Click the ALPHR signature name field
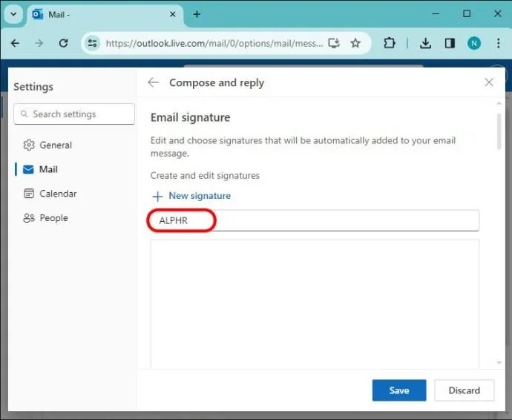Screen dimensions: 512x420 coord(315,220)
